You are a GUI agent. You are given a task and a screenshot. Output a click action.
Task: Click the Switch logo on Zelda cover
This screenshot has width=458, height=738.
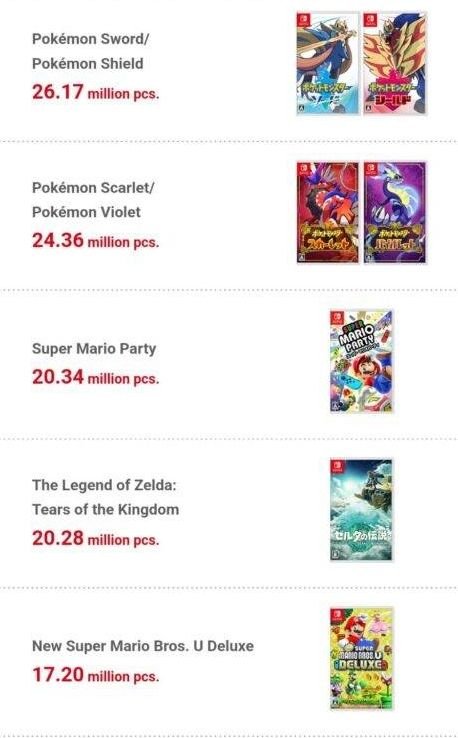tap(337, 467)
